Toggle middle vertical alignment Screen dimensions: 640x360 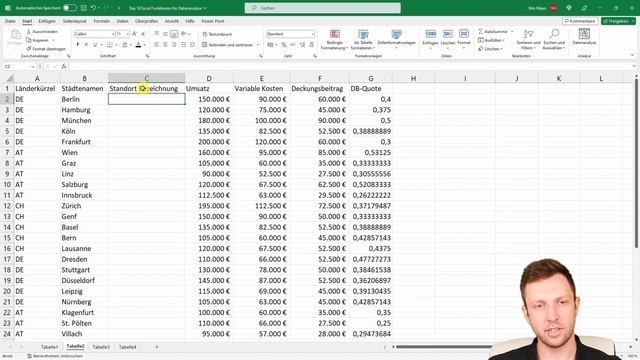pyautogui.click(x=165, y=34)
